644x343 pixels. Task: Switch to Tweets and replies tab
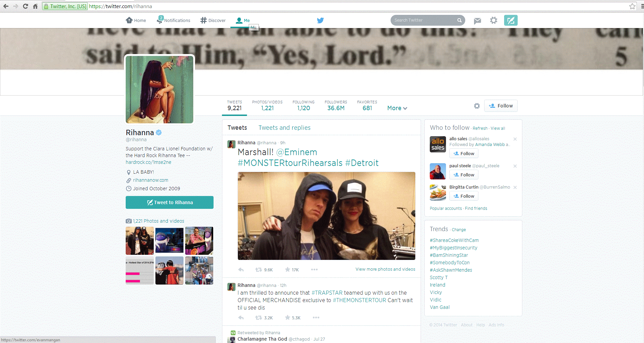pos(284,128)
